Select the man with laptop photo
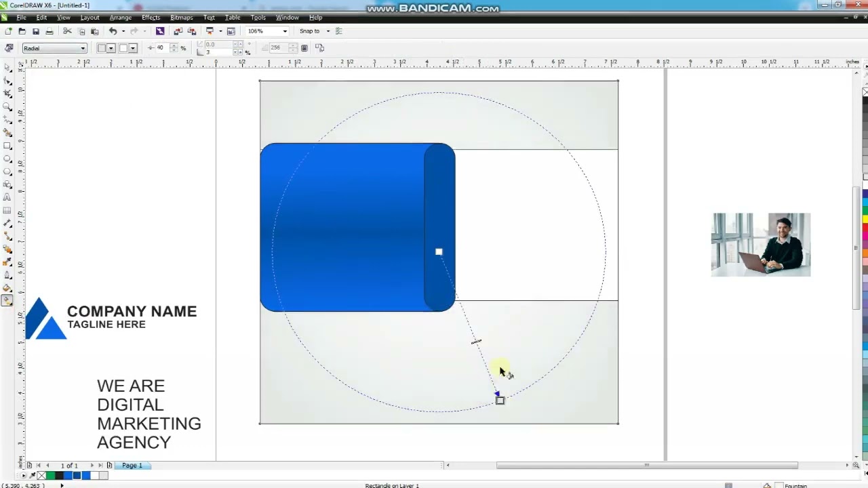The height and width of the screenshot is (488, 868). point(761,245)
